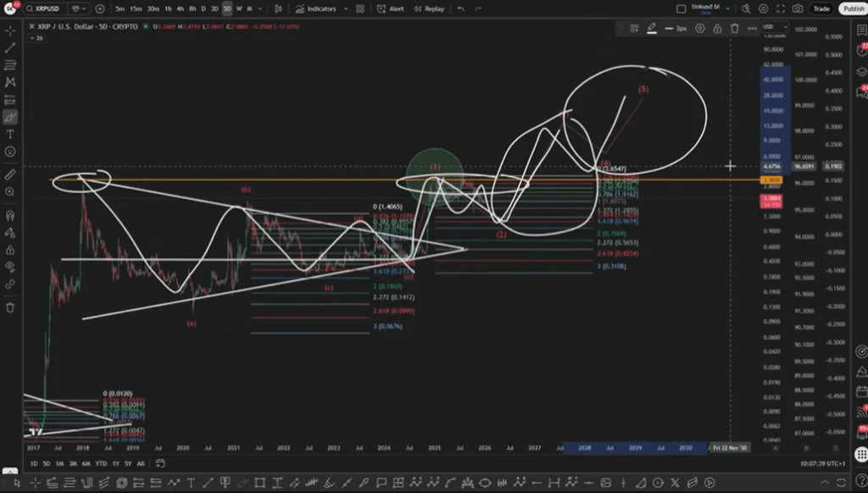The image size is (868, 493).
Task: Select the rectangle tool in bottom favorites toolbar
Action: [x=259, y=483]
